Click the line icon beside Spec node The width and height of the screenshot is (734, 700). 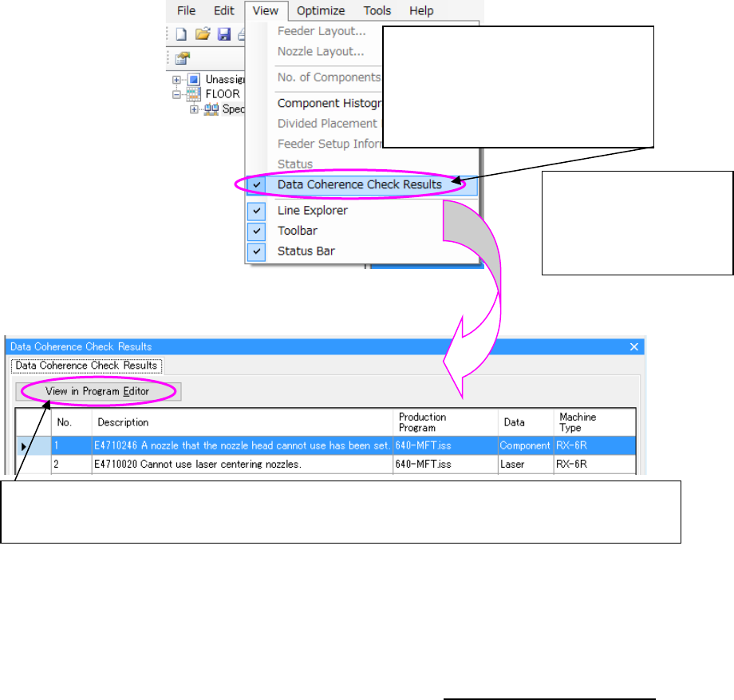point(211,109)
